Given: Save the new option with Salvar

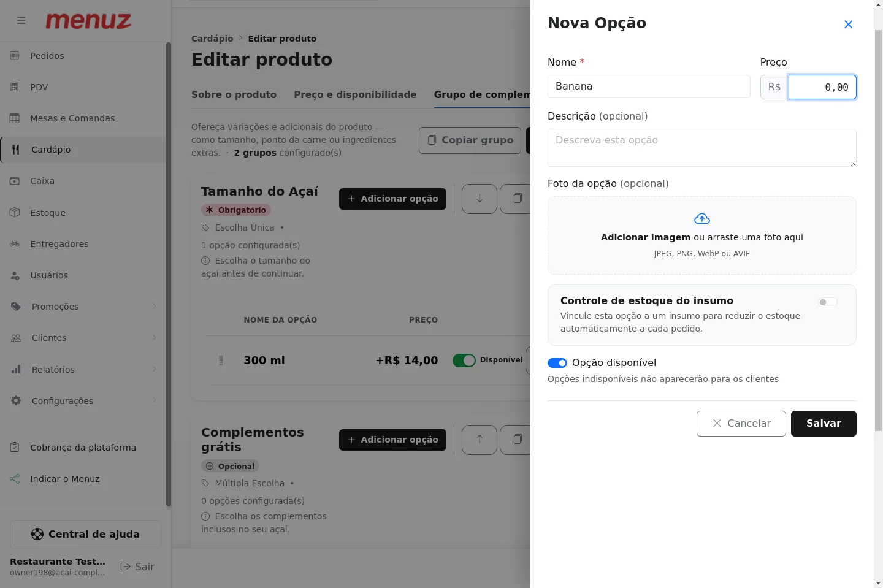Looking at the screenshot, I should [824, 424].
